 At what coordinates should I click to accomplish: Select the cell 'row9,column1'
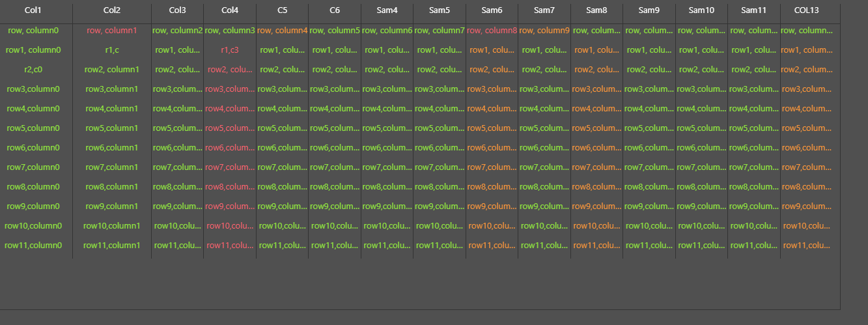[112, 206]
